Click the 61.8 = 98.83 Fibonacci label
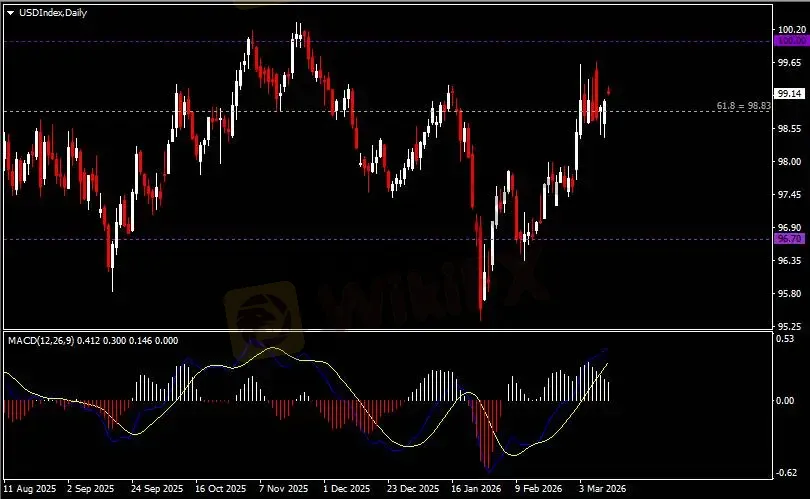This screenshot has width=810, height=499. tap(743, 105)
